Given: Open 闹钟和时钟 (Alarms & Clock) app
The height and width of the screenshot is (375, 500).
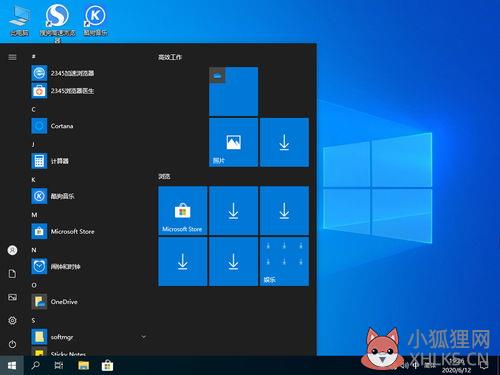Looking at the screenshot, I should tap(89, 266).
